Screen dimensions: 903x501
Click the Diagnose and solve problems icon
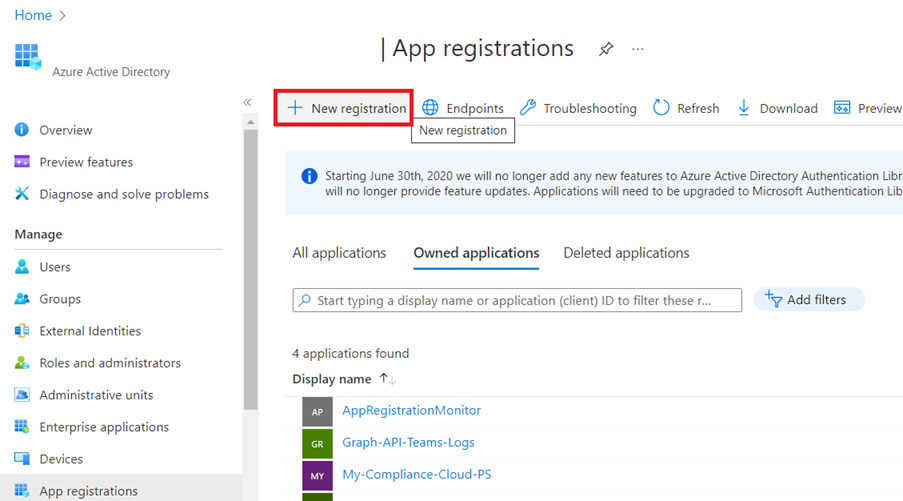point(22,193)
